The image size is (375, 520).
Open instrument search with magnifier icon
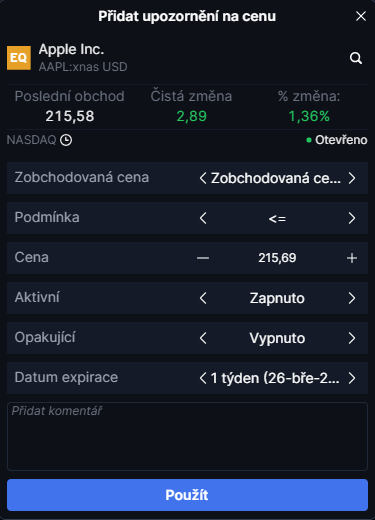[356, 58]
